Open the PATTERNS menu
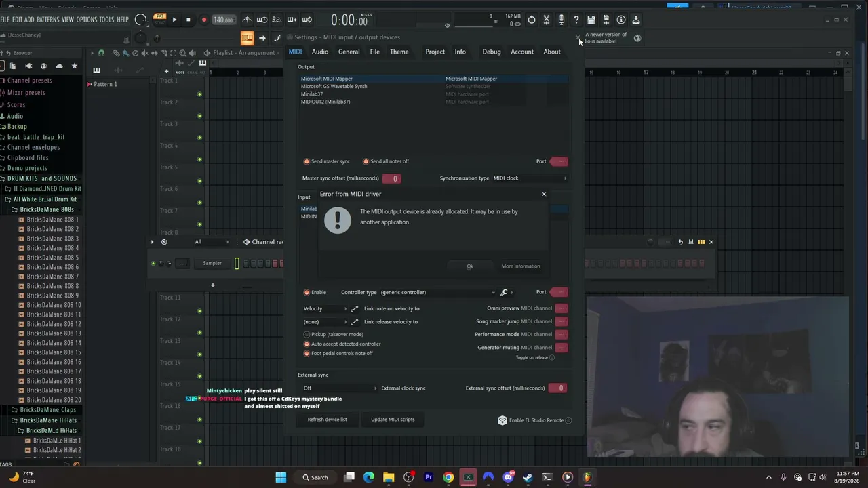 [48, 20]
